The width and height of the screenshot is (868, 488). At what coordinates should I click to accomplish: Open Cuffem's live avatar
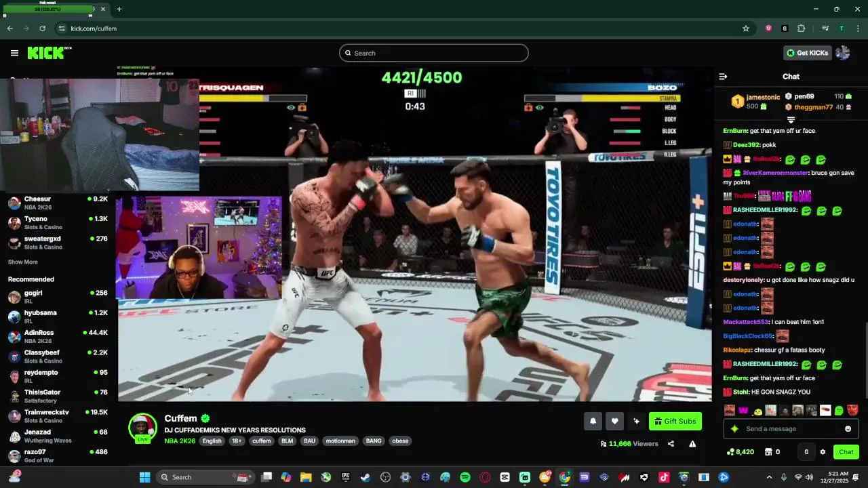(142, 428)
